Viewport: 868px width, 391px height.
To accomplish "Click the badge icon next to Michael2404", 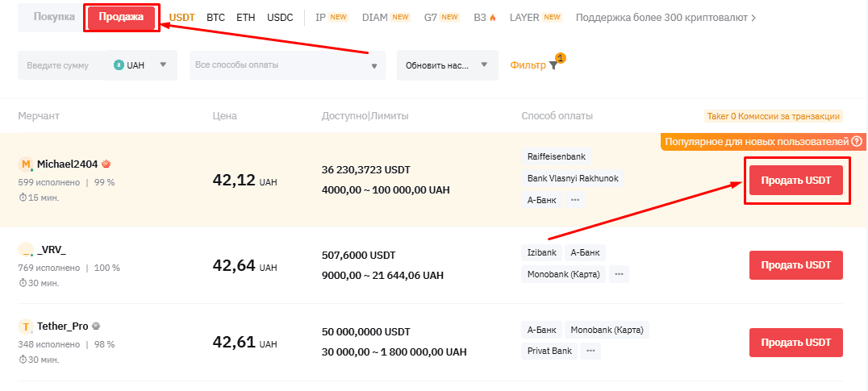I will [106, 164].
